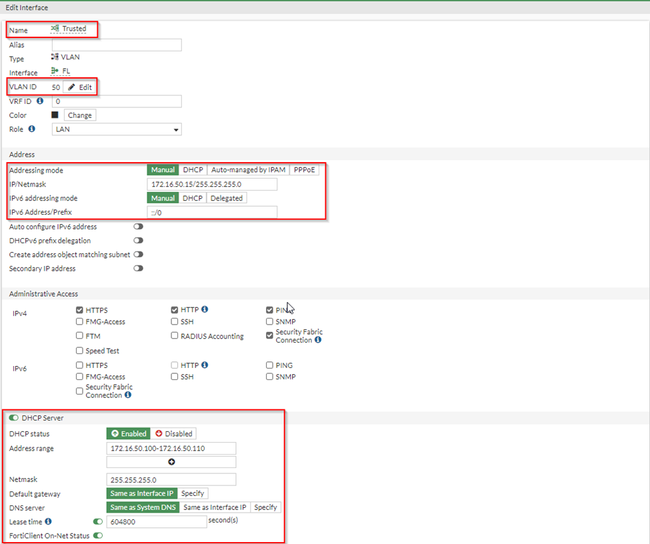Viewport: 650px width, 544px height.
Task: Click the VLAN type icon
Action: pos(55,57)
